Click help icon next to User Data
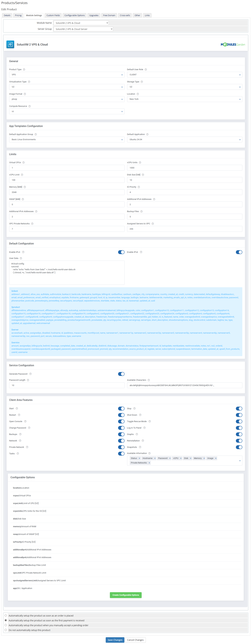The image size is (252, 644). pos(21,258)
